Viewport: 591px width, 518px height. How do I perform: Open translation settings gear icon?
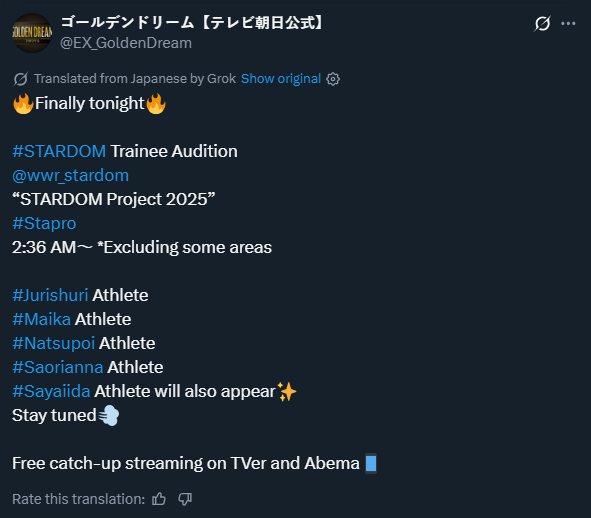tap(333, 79)
